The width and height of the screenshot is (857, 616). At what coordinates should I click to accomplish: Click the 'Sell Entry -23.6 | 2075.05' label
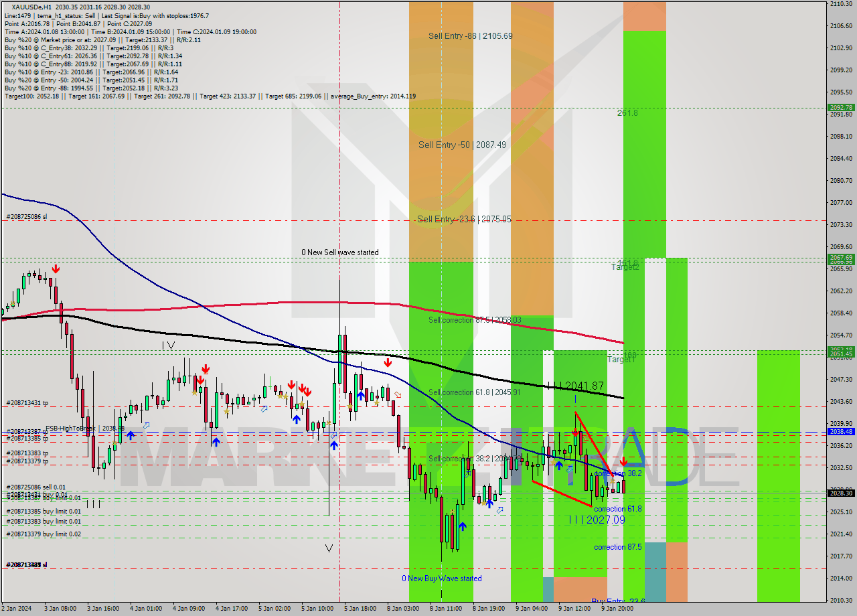point(464,219)
